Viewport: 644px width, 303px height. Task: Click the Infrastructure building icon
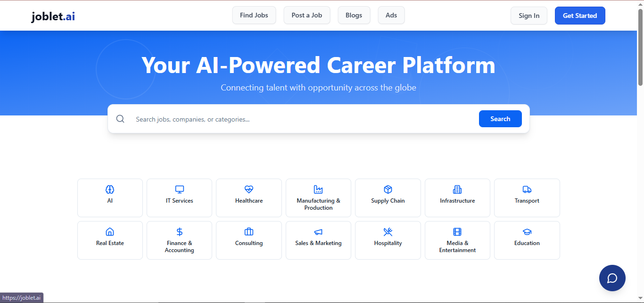tap(457, 189)
